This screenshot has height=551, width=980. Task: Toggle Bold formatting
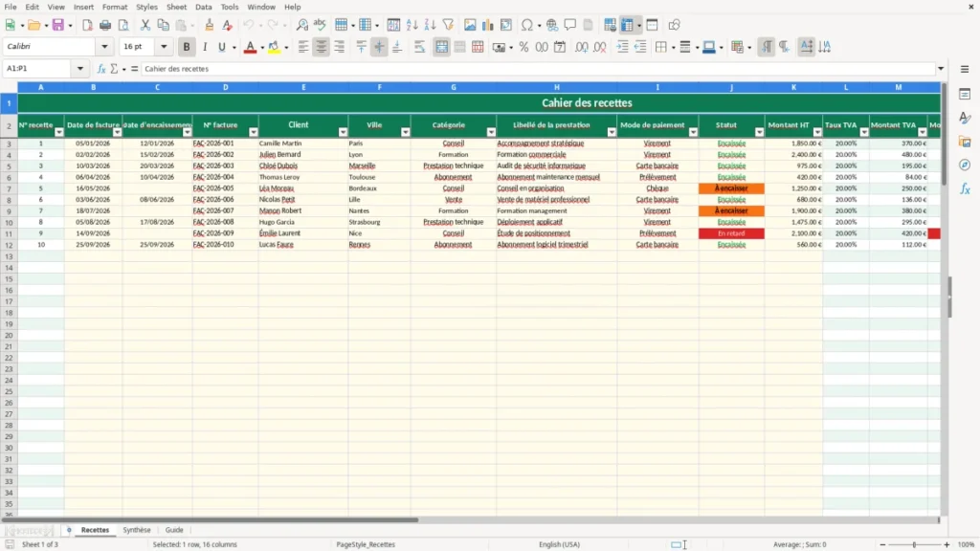pos(187,47)
